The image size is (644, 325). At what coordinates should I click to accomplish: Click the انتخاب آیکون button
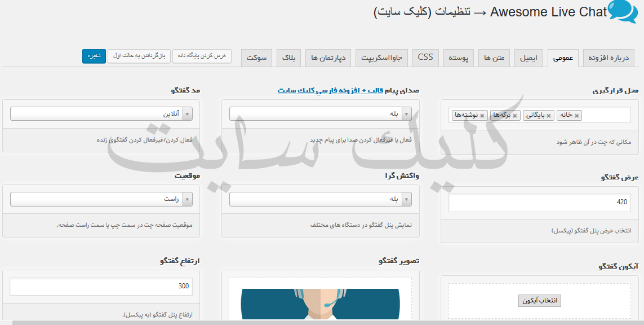[x=539, y=301]
